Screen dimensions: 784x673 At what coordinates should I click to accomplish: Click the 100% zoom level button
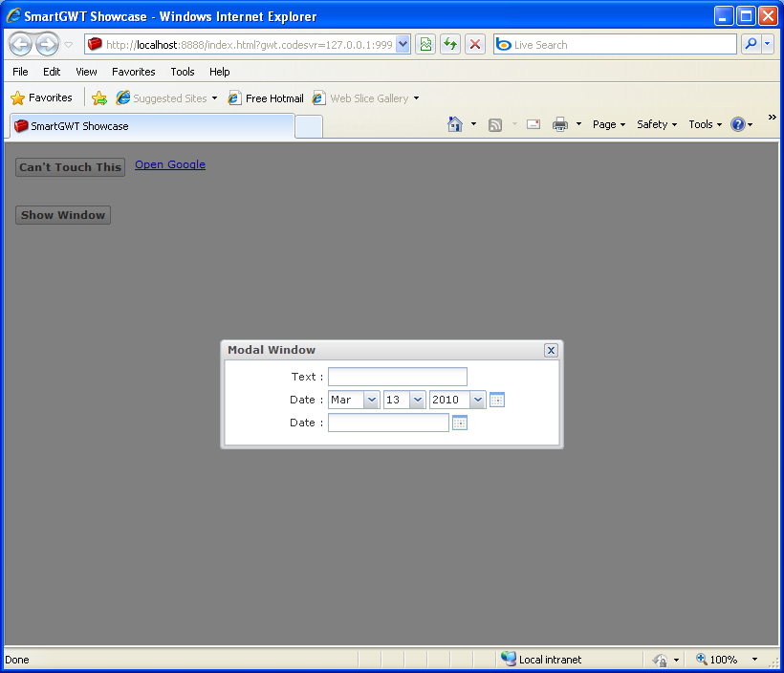point(717,660)
